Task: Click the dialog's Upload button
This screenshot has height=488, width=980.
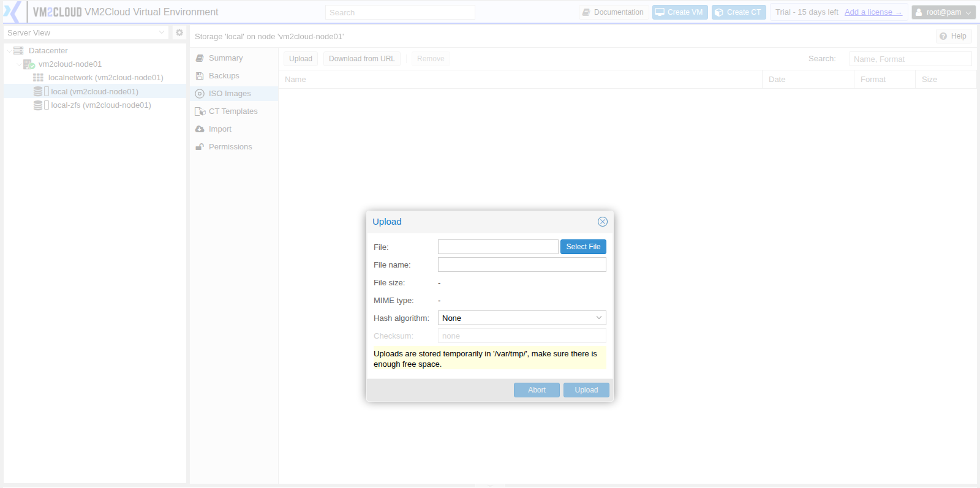Action: click(x=586, y=390)
